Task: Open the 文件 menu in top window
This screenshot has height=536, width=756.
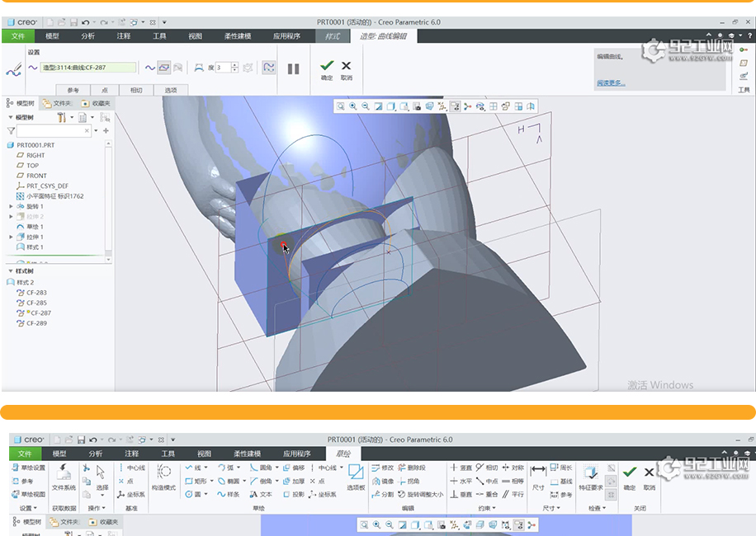Action: (18, 36)
